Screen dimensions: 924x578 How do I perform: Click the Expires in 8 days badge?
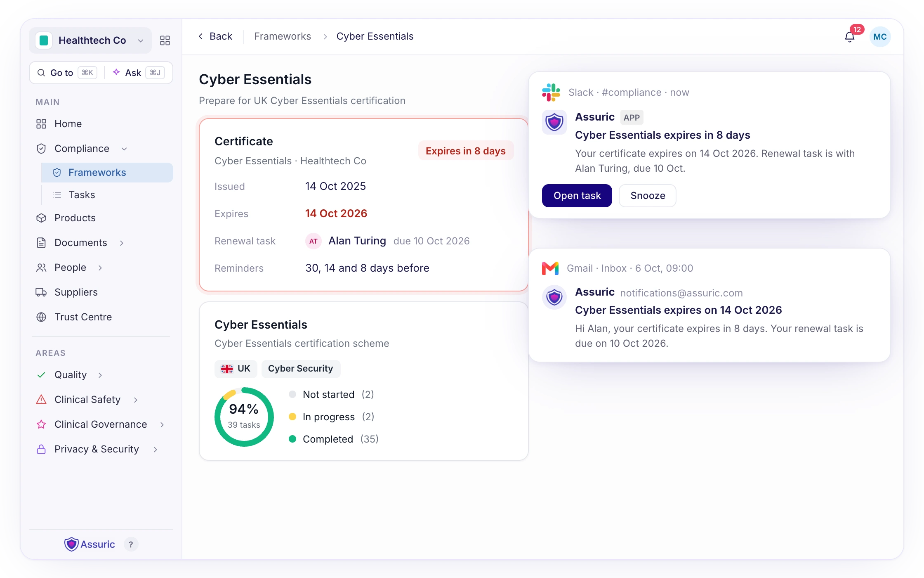466,151
